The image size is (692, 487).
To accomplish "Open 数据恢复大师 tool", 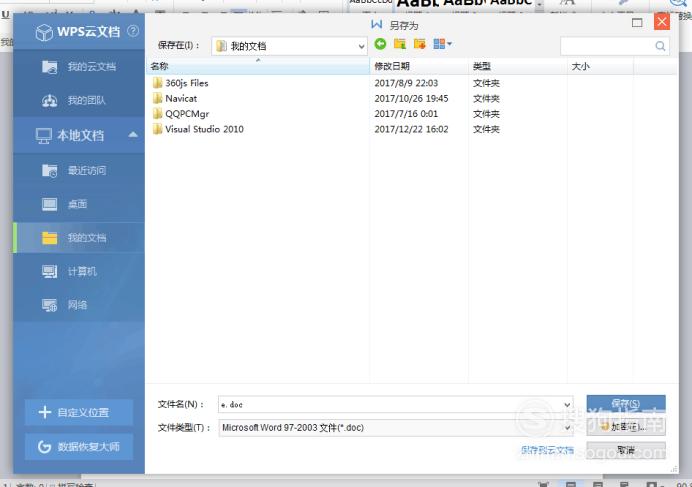I will (79, 447).
